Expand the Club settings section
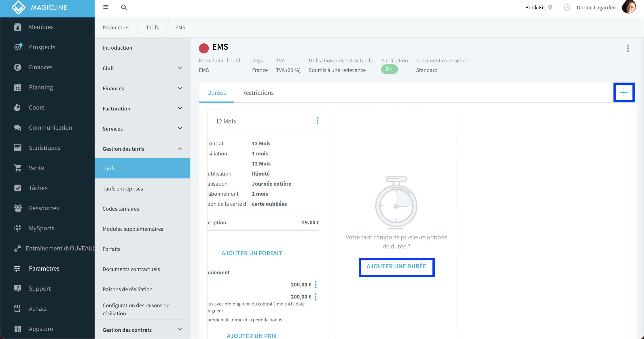 tap(142, 68)
